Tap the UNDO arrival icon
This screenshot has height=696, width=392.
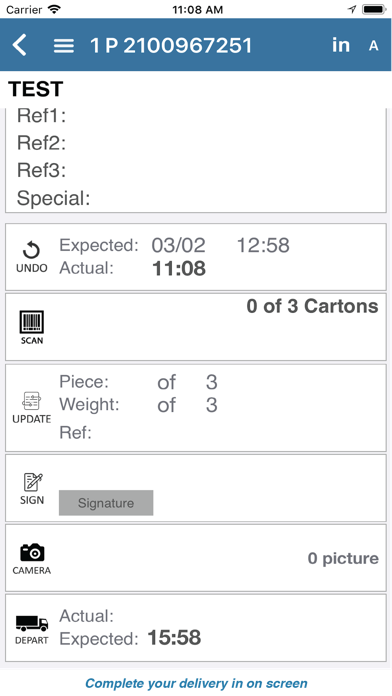tap(32, 257)
